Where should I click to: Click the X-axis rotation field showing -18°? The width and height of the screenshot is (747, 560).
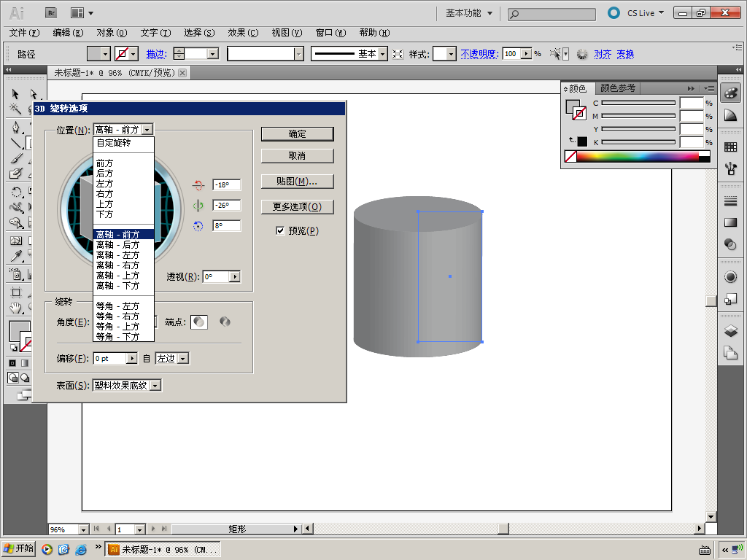click(x=226, y=185)
